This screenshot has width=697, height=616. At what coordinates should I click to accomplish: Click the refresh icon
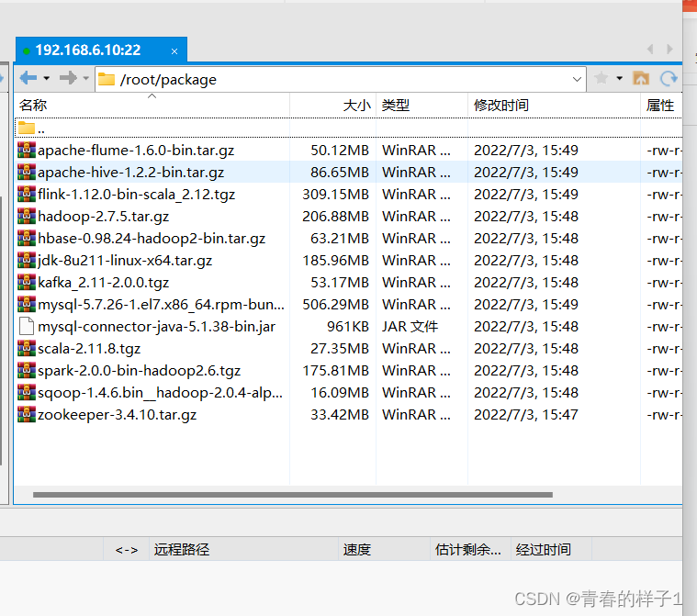[669, 79]
